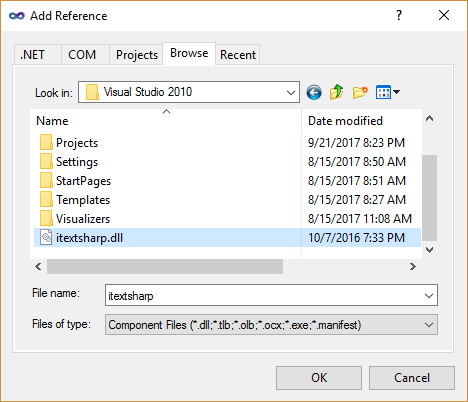
Task: Click the file list scroll down arrow
Action: coord(429,250)
